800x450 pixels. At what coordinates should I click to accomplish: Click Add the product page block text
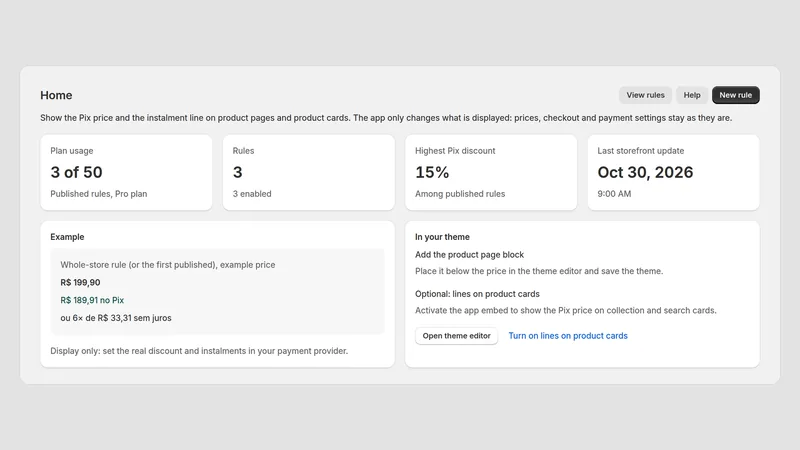point(469,255)
